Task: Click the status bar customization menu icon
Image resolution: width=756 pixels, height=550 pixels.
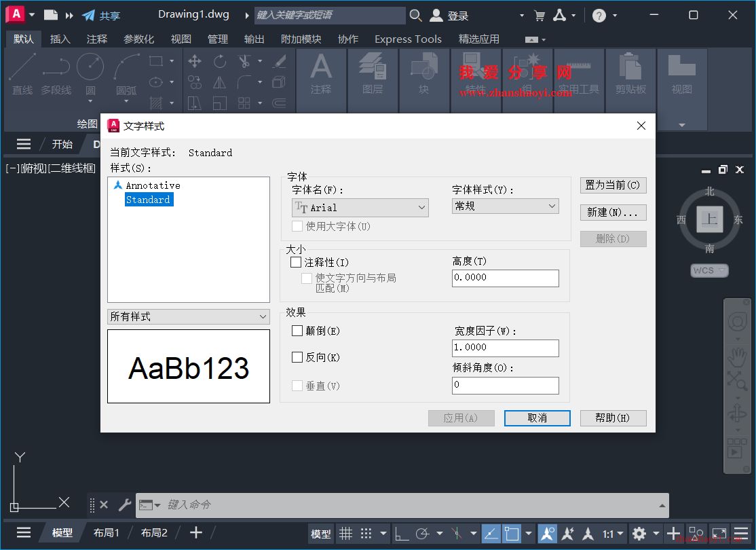Action: pos(741,534)
